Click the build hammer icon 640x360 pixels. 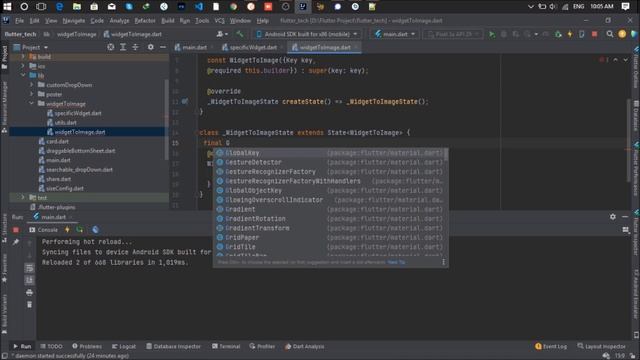(x=240, y=34)
